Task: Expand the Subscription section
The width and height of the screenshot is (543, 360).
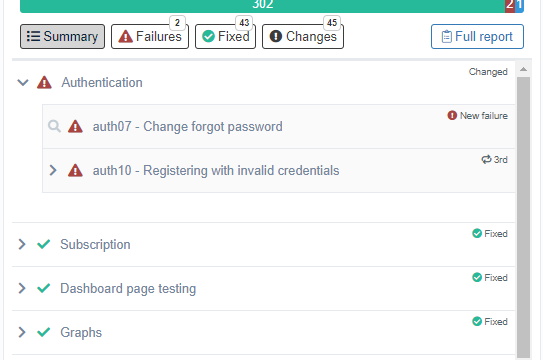Action: (22, 244)
